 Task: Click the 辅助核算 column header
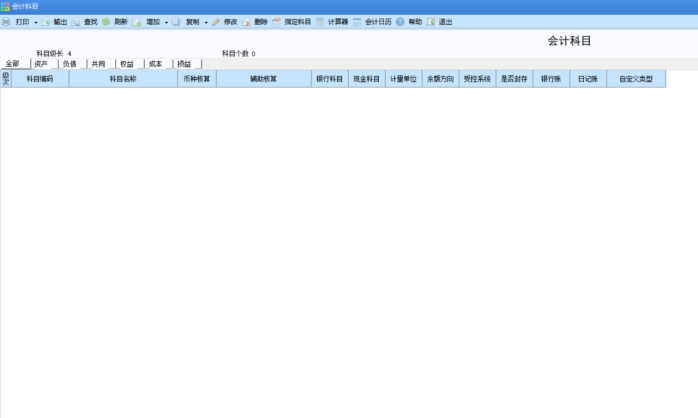[x=264, y=79]
